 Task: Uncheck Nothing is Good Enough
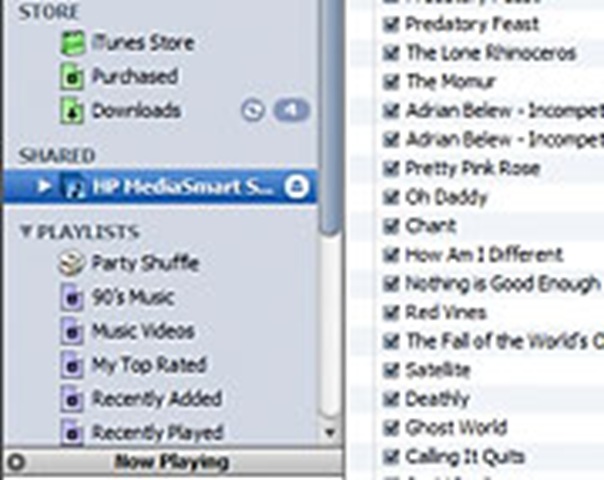coord(391,284)
